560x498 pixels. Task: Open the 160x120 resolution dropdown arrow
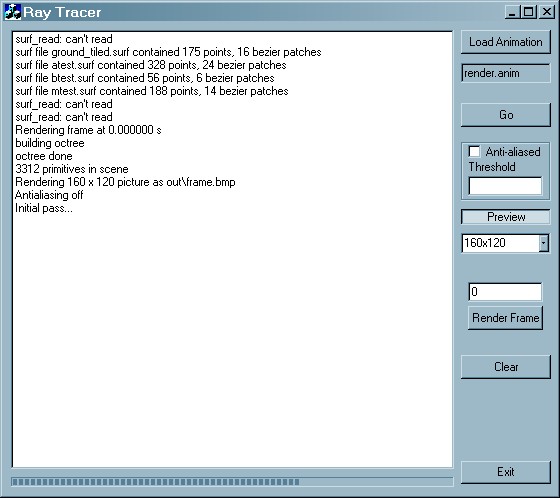543,243
